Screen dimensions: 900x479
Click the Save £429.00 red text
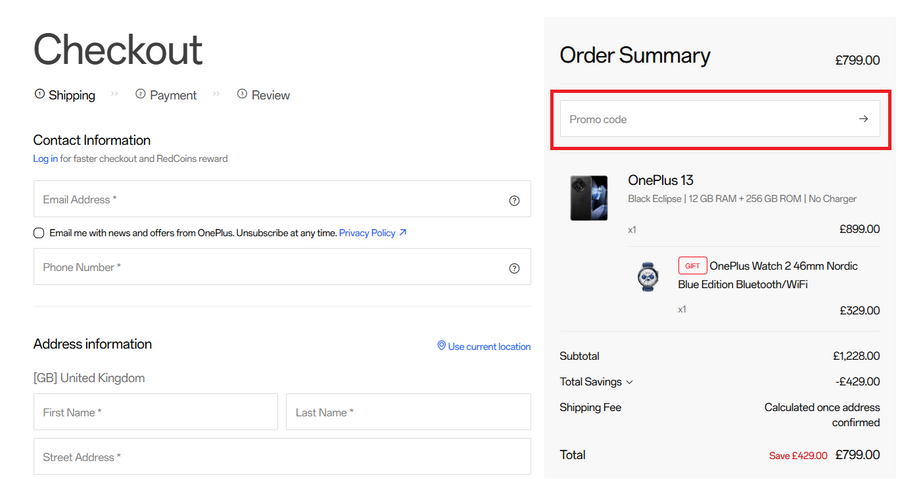pos(798,455)
